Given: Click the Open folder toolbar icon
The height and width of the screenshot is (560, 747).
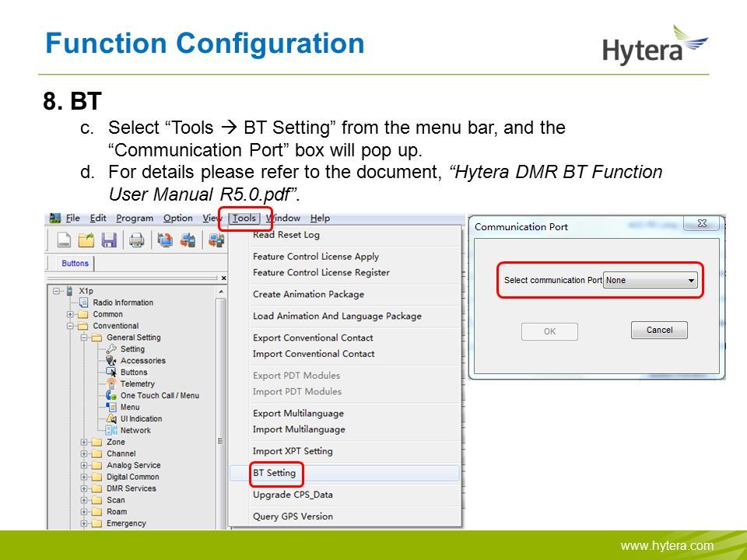Looking at the screenshot, I should pyautogui.click(x=86, y=240).
